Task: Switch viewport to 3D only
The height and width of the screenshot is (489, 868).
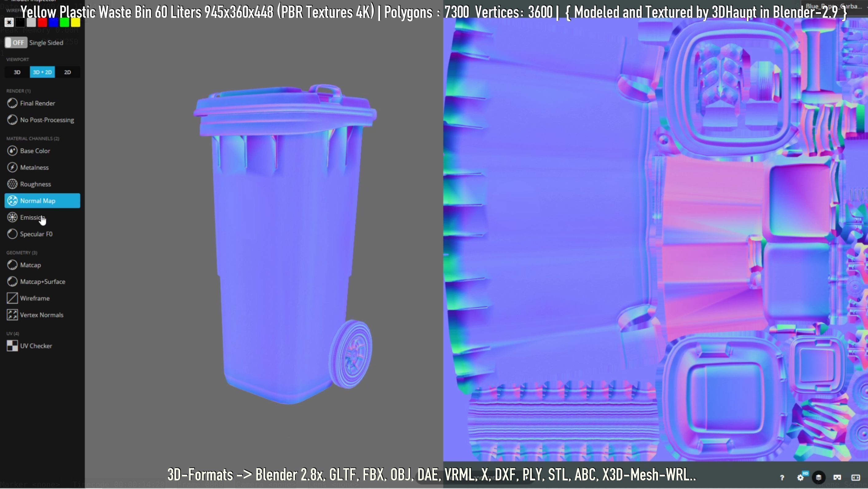Action: (17, 72)
